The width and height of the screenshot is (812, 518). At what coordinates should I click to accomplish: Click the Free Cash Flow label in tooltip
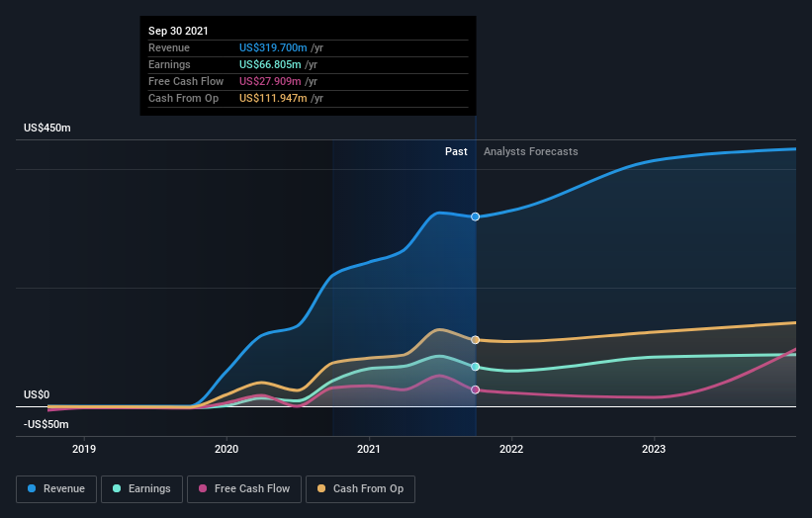click(186, 81)
